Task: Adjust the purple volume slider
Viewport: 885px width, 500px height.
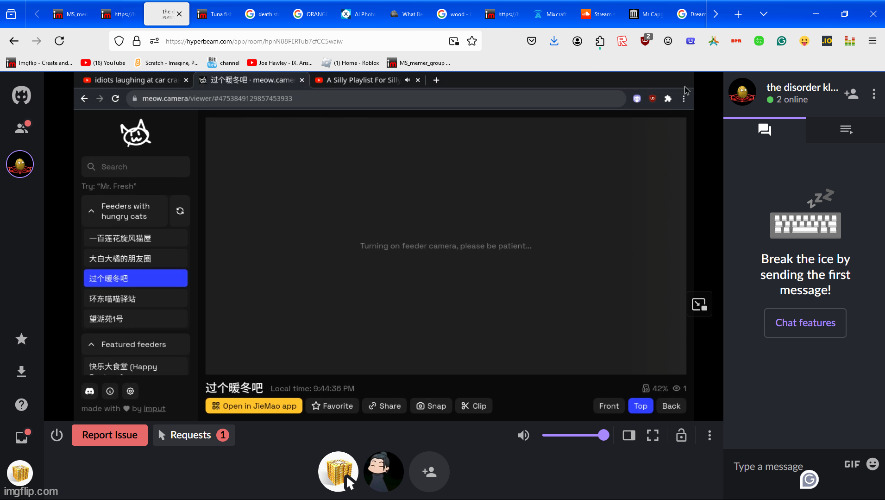Action: tap(575, 435)
